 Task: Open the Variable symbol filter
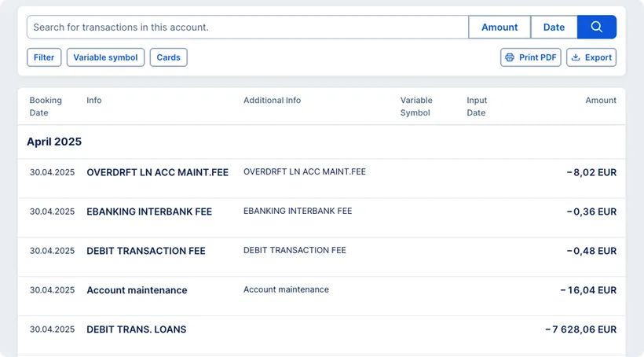(105, 57)
